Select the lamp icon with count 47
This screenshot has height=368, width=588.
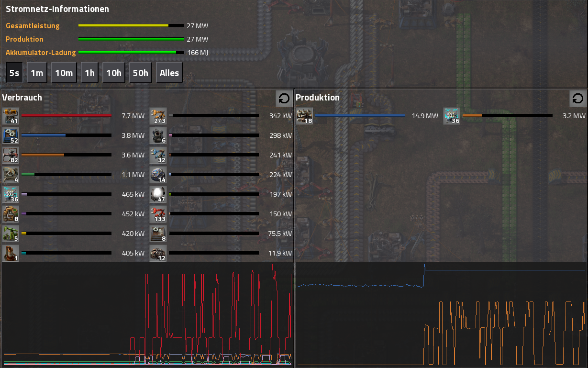coord(158,194)
